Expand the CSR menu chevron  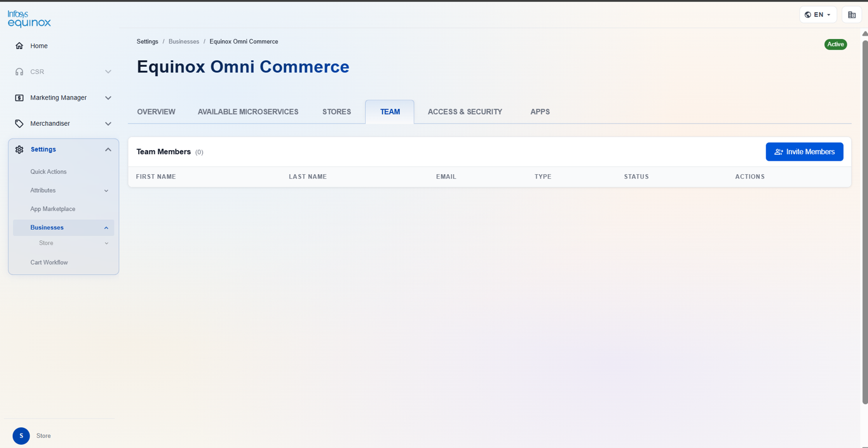pos(108,72)
